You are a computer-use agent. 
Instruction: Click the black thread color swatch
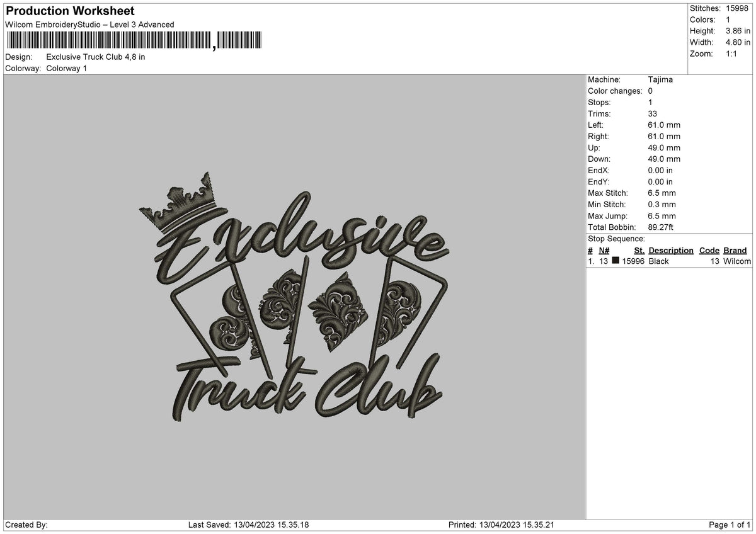pos(616,261)
